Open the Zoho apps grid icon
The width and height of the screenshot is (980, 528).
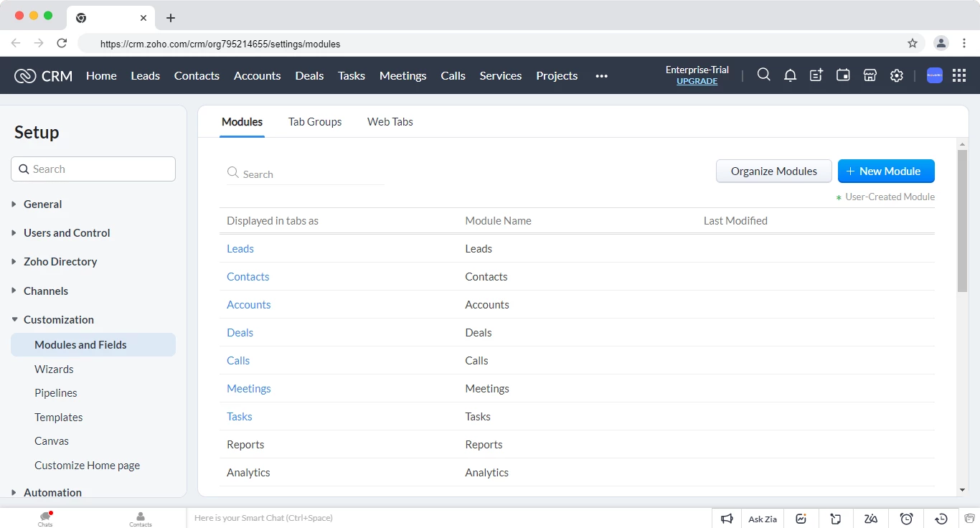pyautogui.click(x=959, y=75)
